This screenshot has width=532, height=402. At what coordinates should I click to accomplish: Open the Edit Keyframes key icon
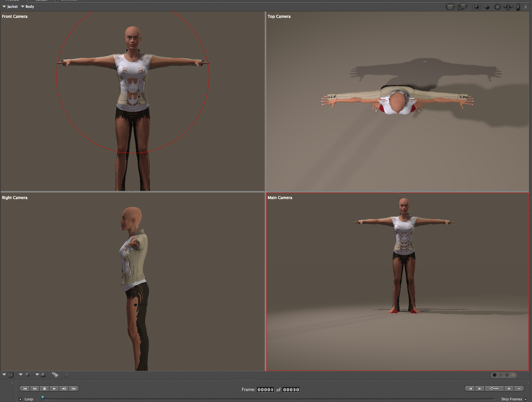(x=494, y=389)
